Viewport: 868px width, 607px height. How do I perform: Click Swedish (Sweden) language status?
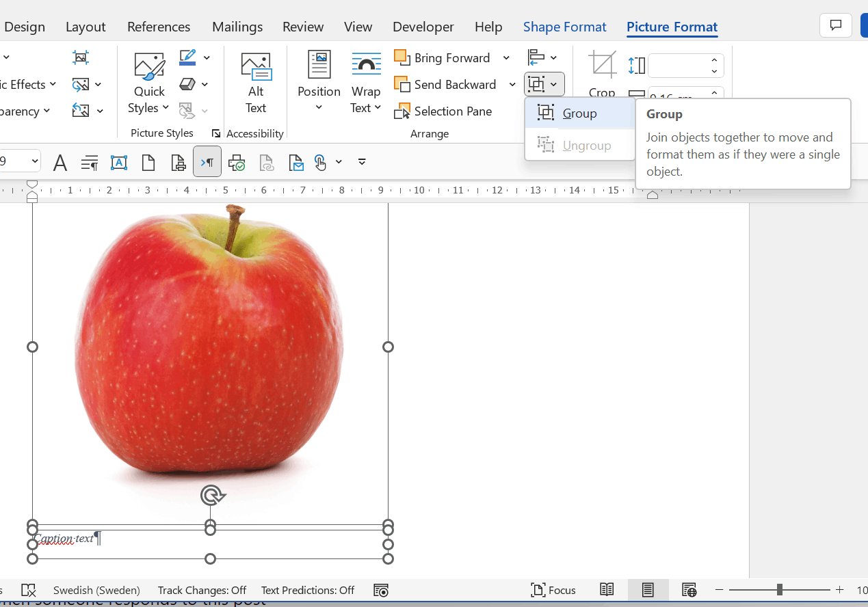tap(96, 590)
